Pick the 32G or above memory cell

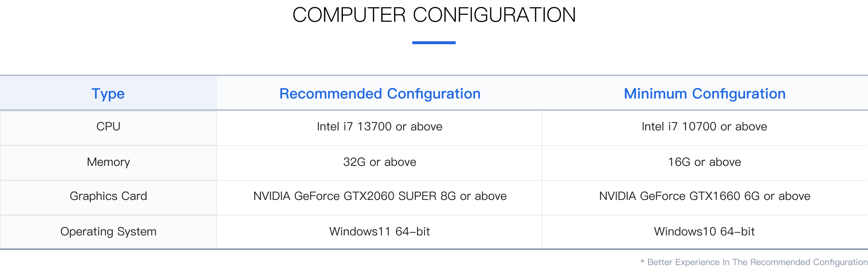[379, 162]
